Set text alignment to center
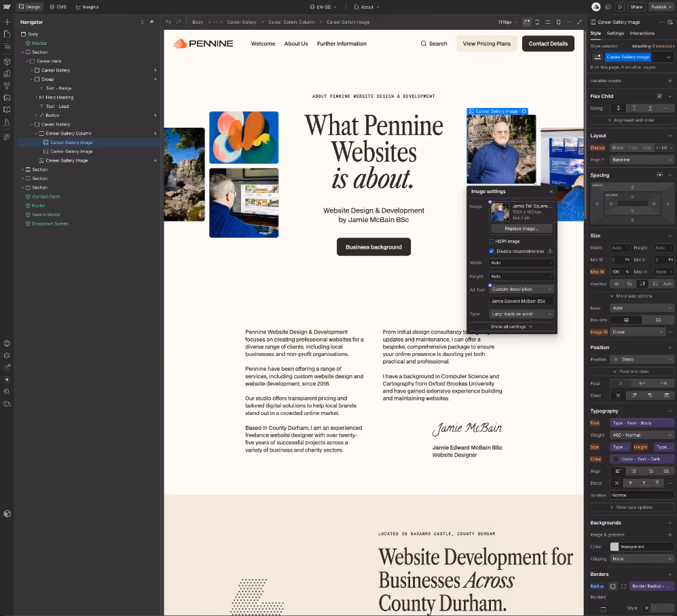This screenshot has width=677, height=616. tap(634, 471)
